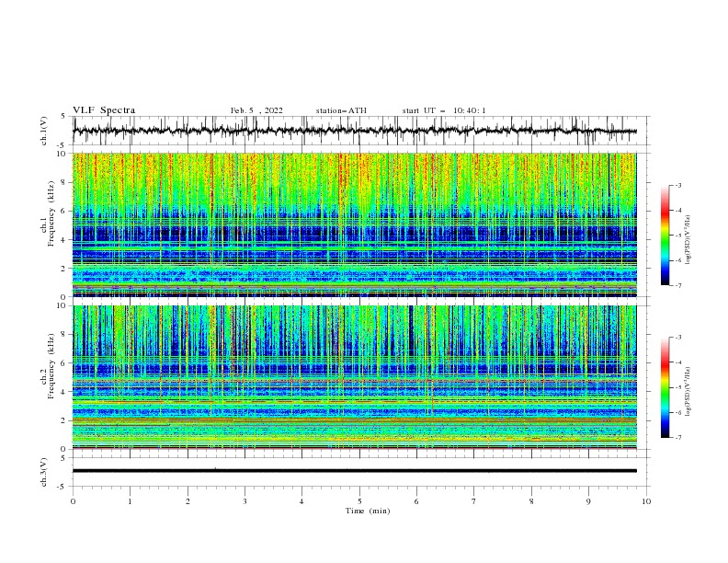
Task: Click the "ch.1(V)" waveform axis label
Action: point(44,131)
